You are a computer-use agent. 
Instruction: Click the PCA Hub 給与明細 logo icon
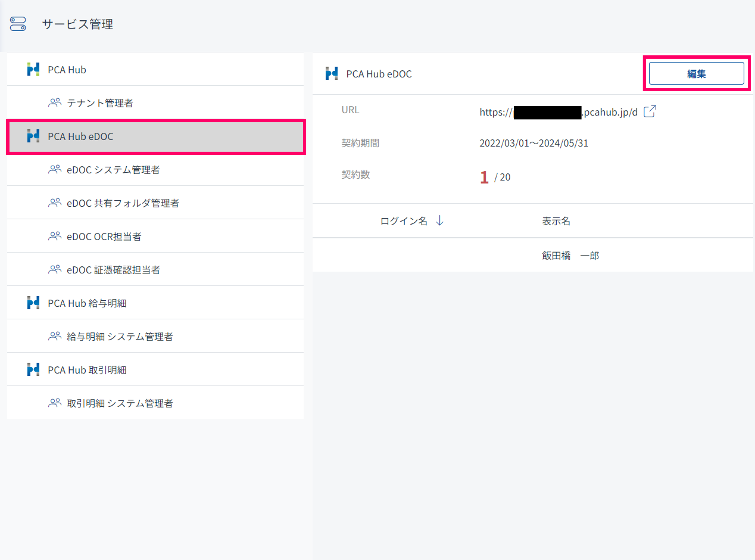click(x=33, y=303)
